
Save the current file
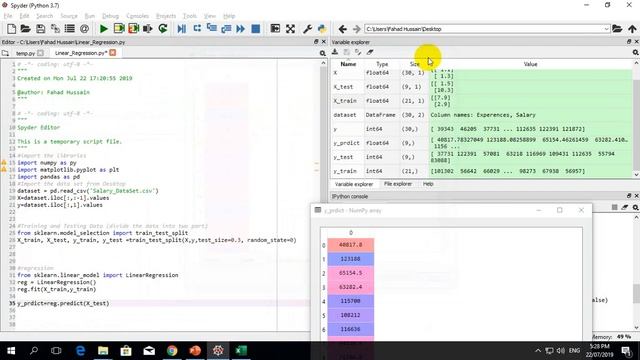click(40, 29)
